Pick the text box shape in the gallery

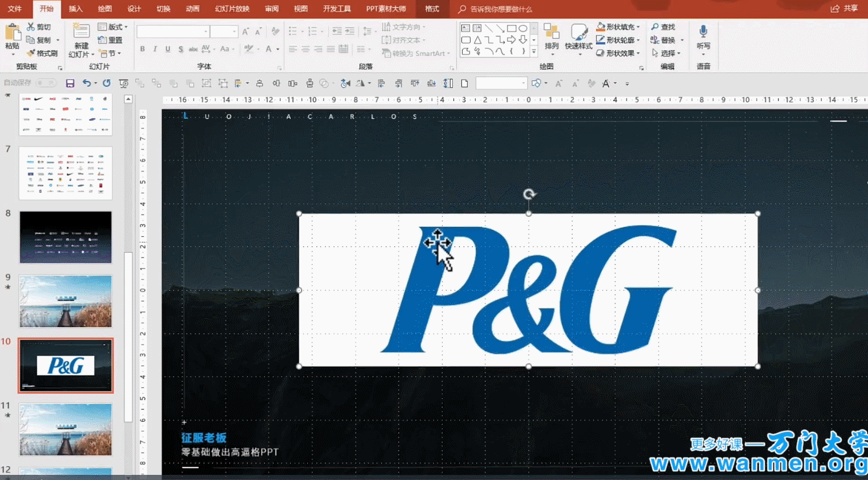[x=466, y=28]
